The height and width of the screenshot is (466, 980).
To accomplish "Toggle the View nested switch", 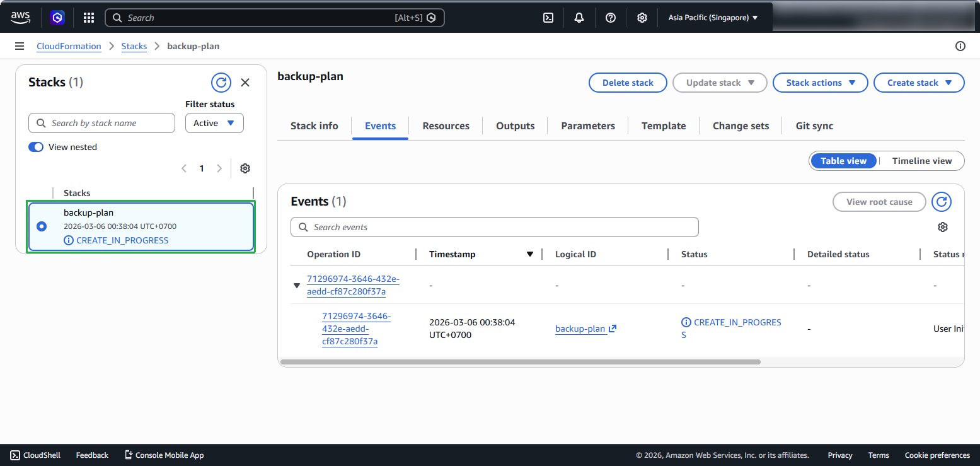I will click(x=36, y=147).
